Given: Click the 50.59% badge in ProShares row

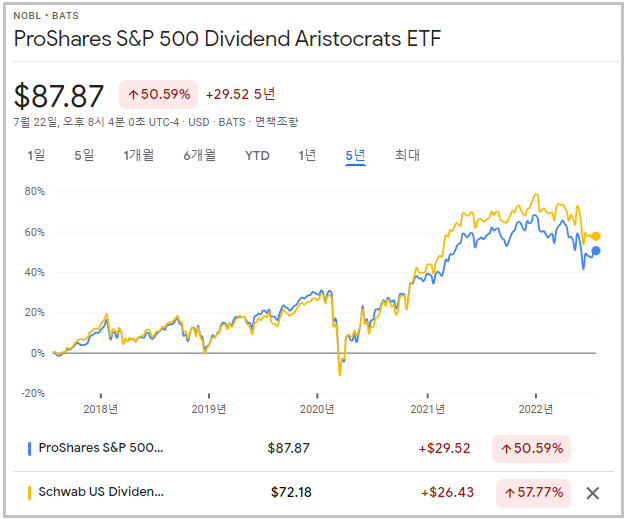Looking at the screenshot, I should [531, 449].
